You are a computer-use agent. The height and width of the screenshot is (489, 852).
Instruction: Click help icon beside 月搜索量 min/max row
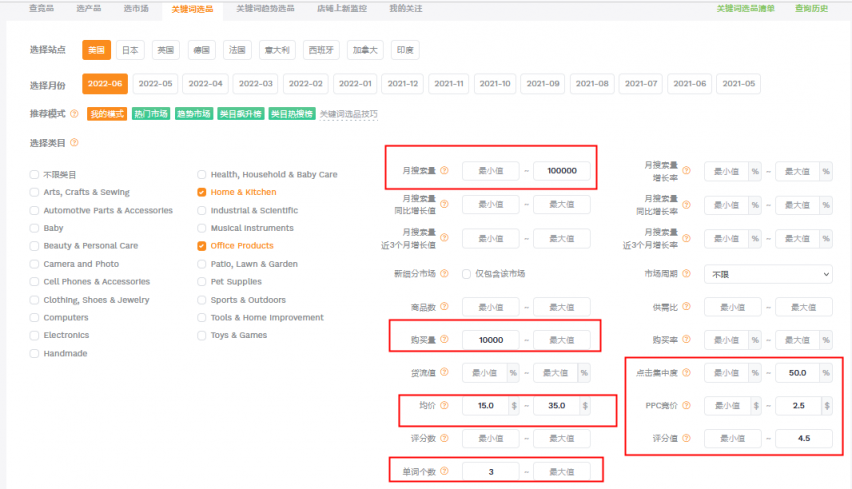pos(444,170)
